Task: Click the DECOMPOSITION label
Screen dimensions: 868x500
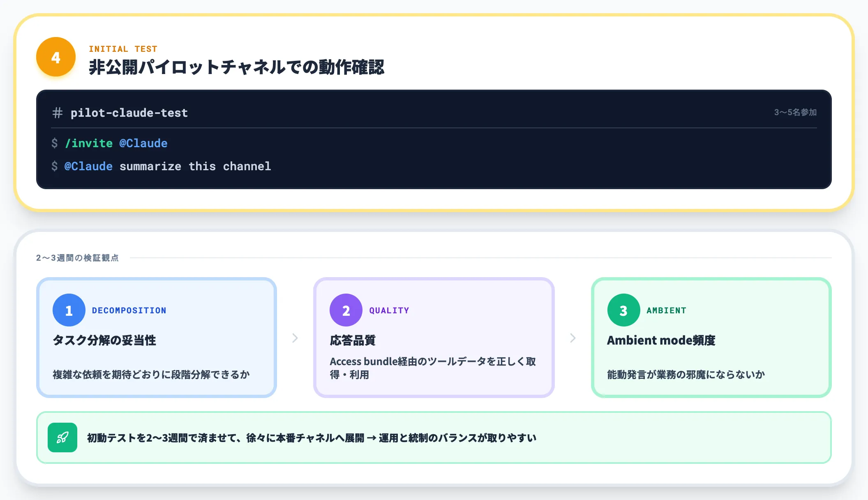Action: 129,310
